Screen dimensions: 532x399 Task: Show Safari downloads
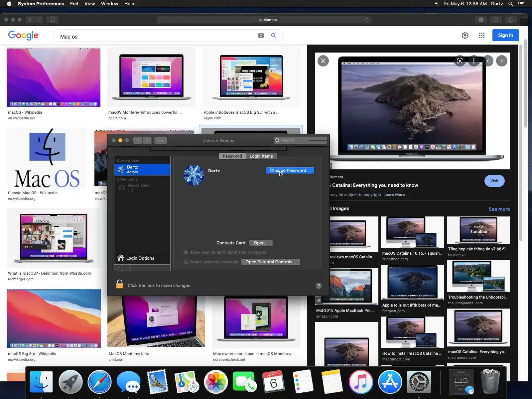(x=481, y=20)
